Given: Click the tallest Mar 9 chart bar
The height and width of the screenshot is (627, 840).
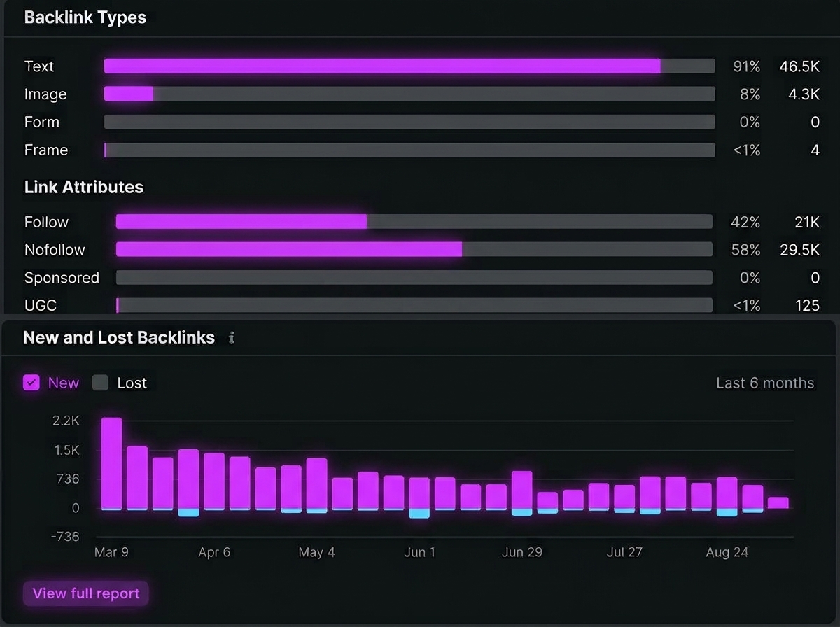Looking at the screenshot, I should coord(112,463).
